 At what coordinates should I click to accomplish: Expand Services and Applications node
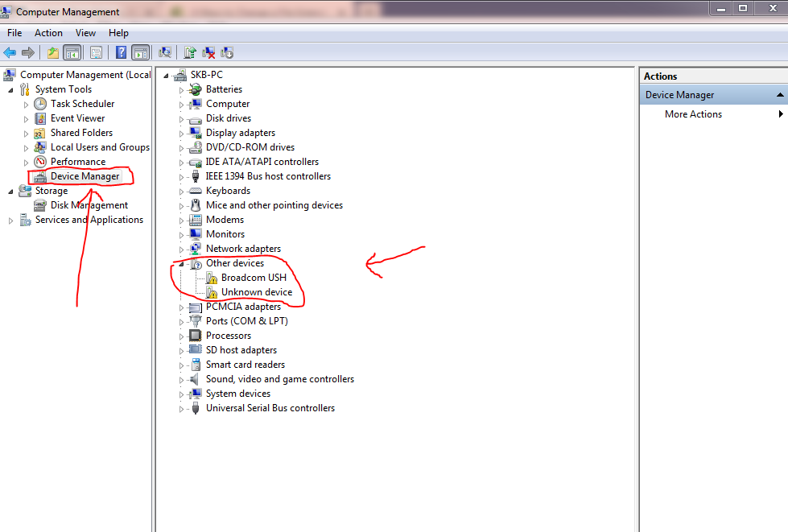(x=10, y=221)
